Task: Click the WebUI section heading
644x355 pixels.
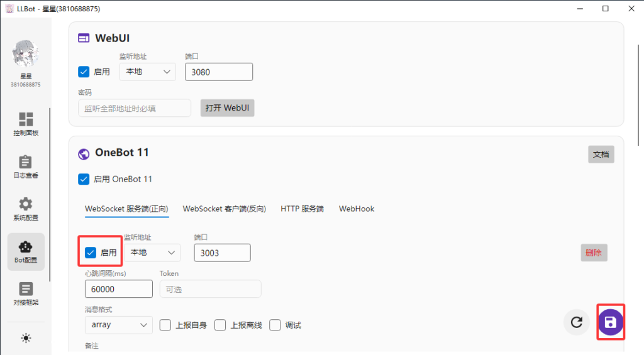Action: 112,38
